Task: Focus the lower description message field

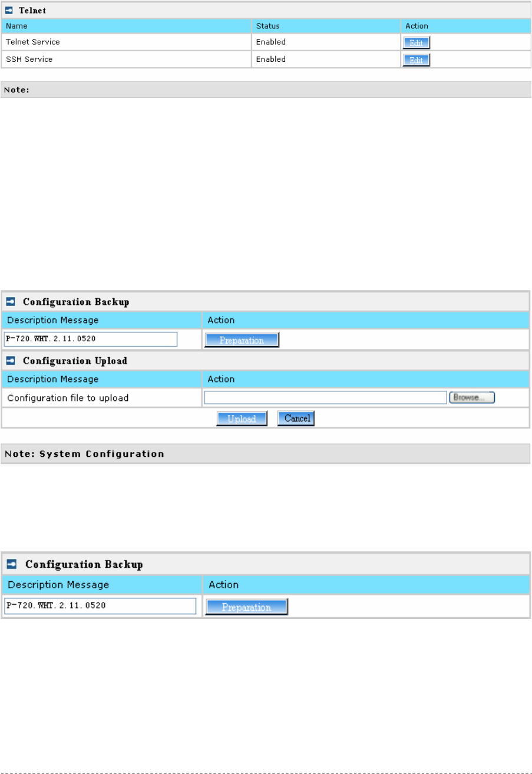Action: tap(100, 606)
